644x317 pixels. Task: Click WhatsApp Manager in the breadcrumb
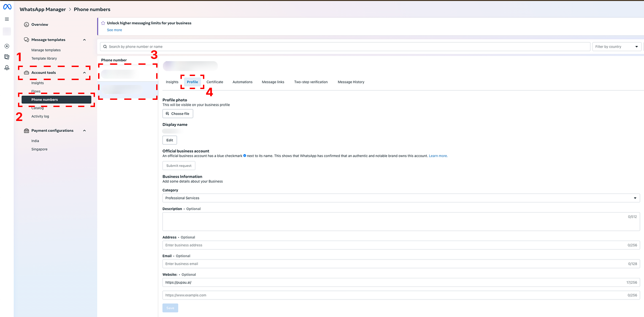[43, 9]
